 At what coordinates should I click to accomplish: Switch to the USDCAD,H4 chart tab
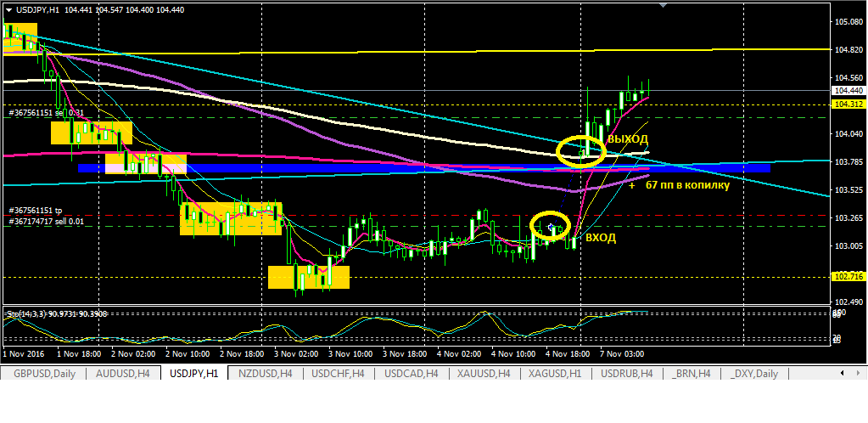(x=411, y=374)
